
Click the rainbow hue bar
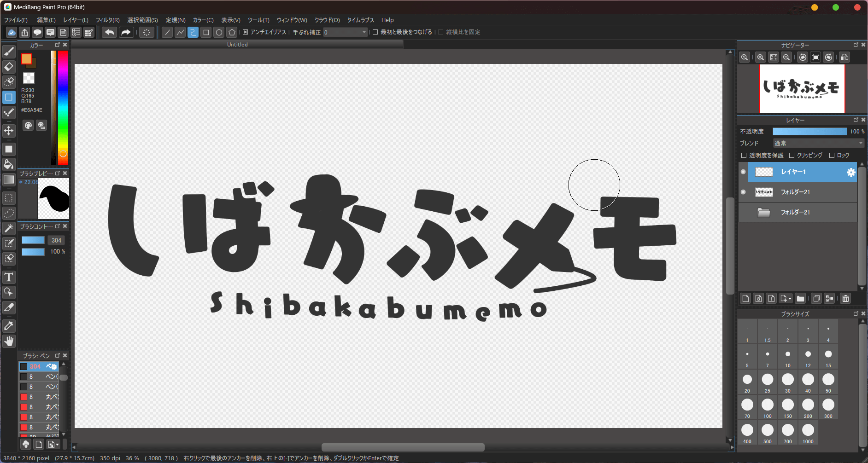[63, 108]
